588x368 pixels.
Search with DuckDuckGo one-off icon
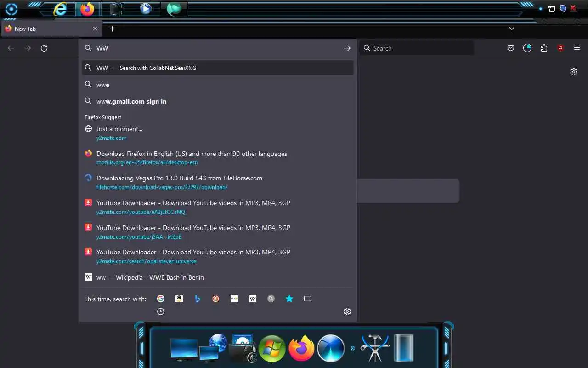[x=216, y=299]
